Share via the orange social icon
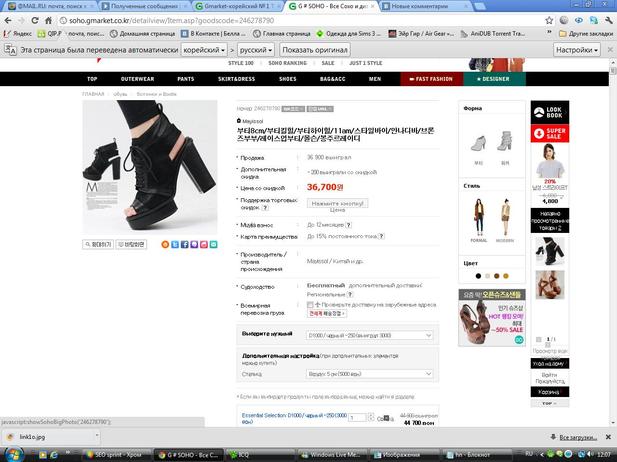This screenshot has height=462, width=617. [165, 245]
